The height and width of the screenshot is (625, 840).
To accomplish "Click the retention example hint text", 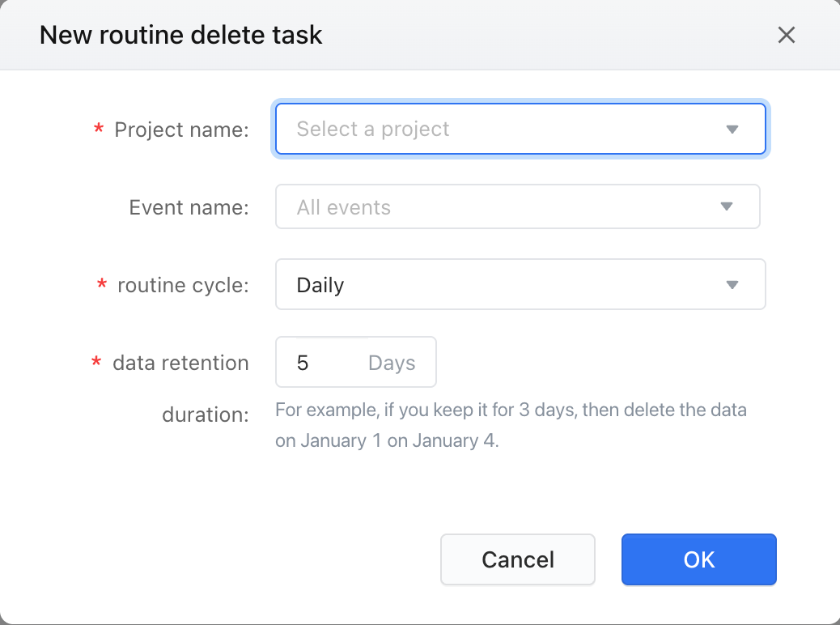I will [x=511, y=425].
